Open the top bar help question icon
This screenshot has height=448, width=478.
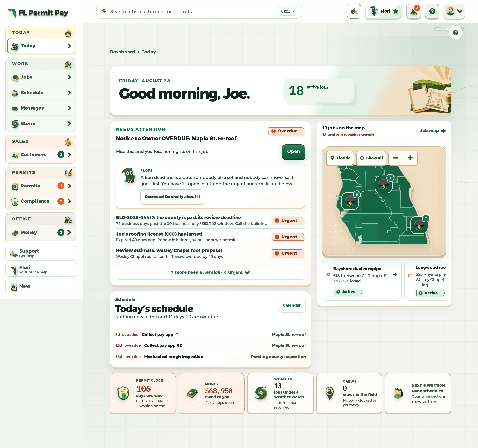click(432, 11)
